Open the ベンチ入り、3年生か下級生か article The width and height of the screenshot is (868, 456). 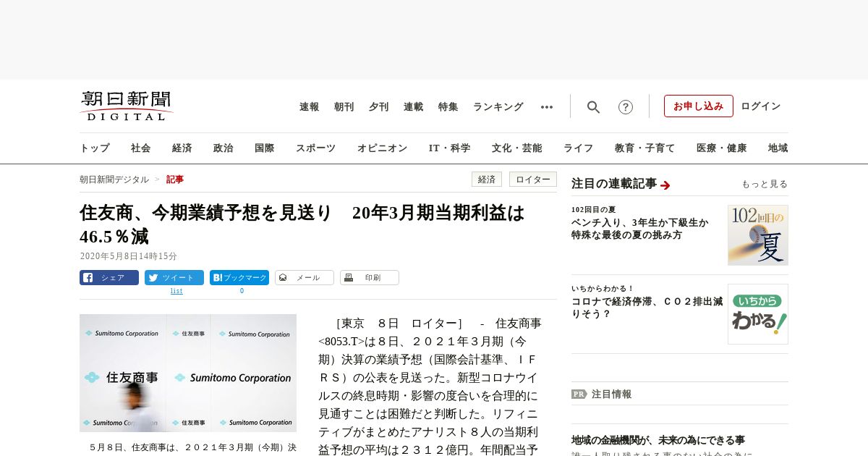tap(640, 229)
